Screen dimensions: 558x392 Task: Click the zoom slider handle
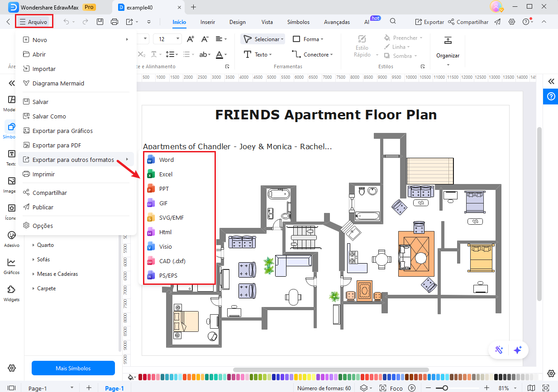[x=446, y=388]
